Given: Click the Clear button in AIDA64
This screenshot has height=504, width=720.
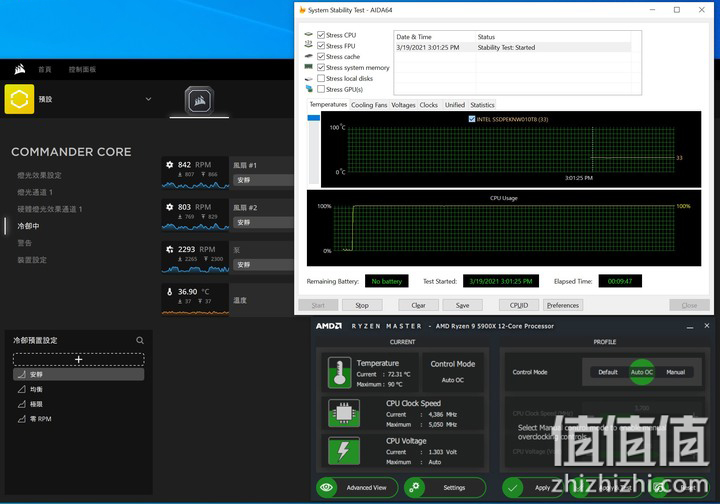Looking at the screenshot, I should (x=418, y=305).
